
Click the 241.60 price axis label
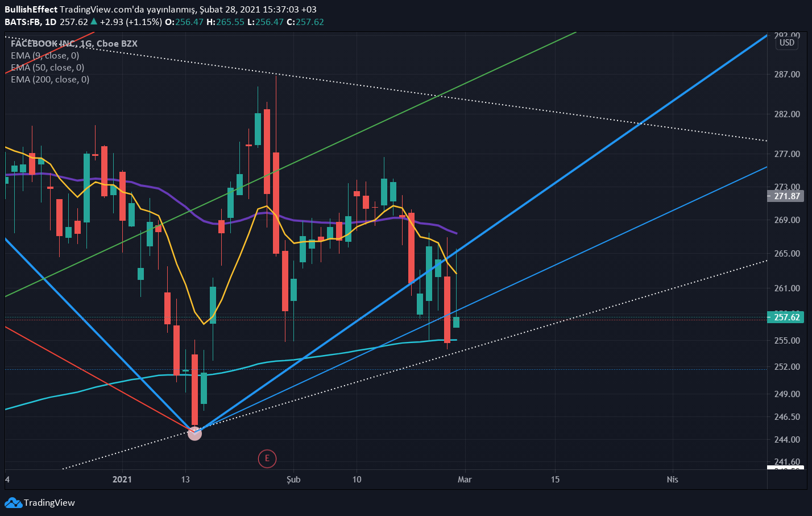[787, 462]
